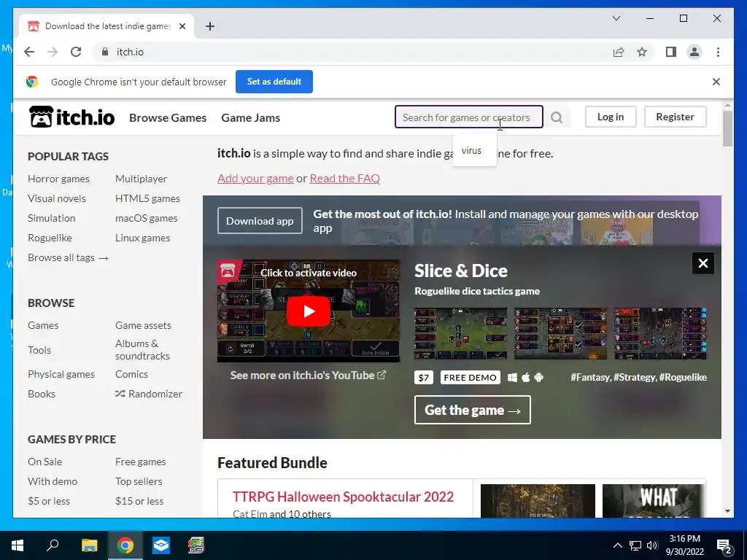Show On Sale games
The image size is (747, 560).
point(44,462)
